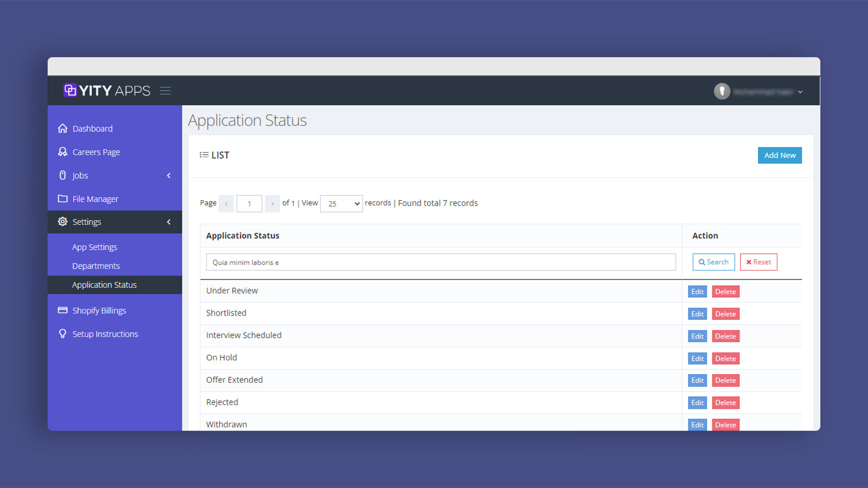Image resolution: width=868 pixels, height=488 pixels.
Task: Click the Dashboard home icon
Action: 63,129
